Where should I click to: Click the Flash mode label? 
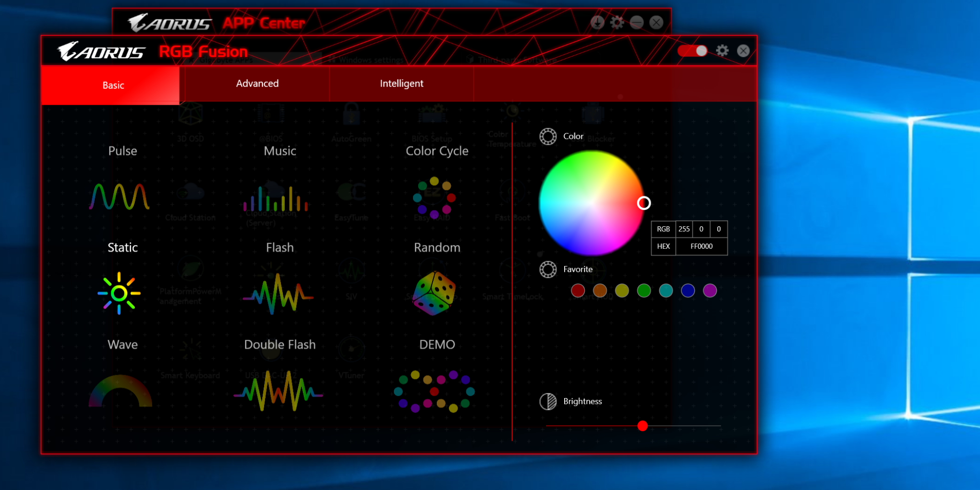point(280,248)
